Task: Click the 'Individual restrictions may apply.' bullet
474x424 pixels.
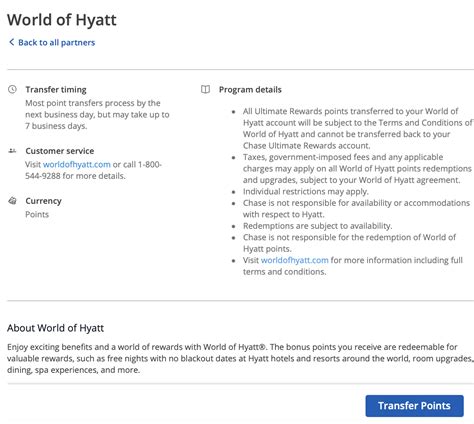Action: (x=306, y=192)
